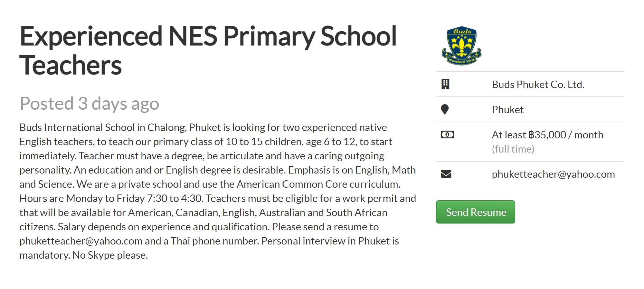Click the Posted 3 days ago text
Image resolution: width=644 pixels, height=289 pixels.
coord(90,104)
